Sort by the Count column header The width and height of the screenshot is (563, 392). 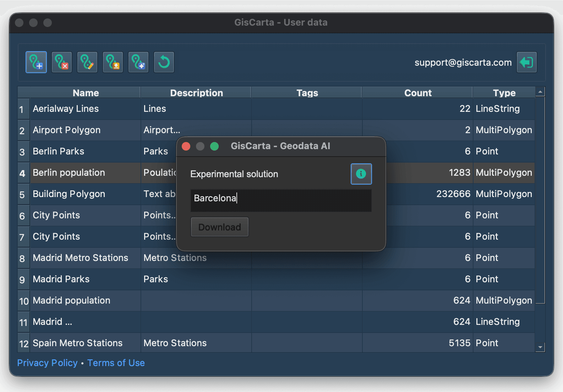tap(418, 93)
